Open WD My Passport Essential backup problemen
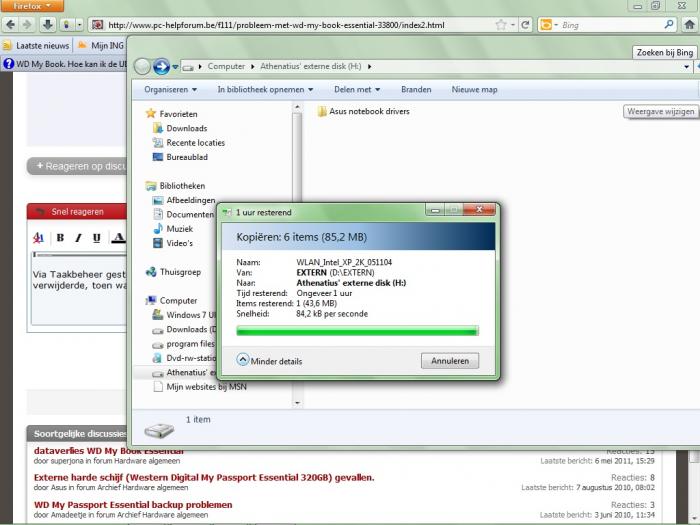Viewport: 700px width, 525px height. pyautogui.click(x=133, y=505)
